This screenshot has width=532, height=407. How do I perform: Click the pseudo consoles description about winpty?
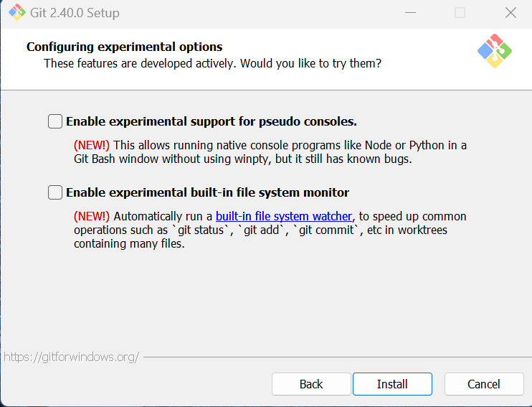[x=270, y=152]
